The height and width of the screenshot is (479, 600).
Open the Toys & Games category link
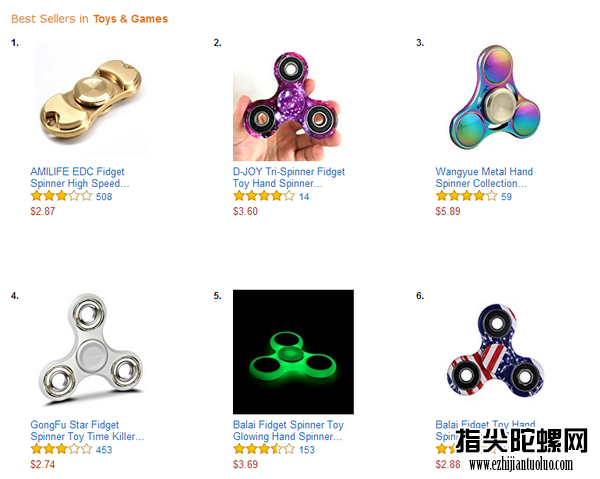click(x=130, y=19)
